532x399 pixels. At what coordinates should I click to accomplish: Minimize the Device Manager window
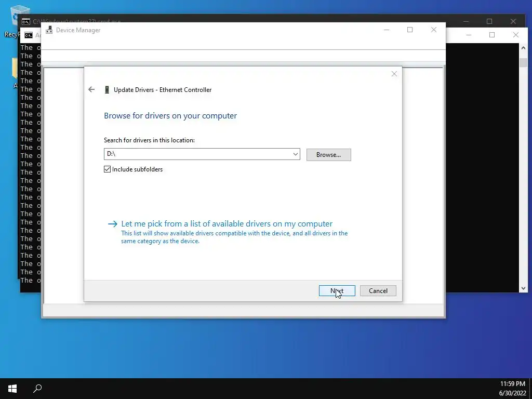tap(387, 30)
